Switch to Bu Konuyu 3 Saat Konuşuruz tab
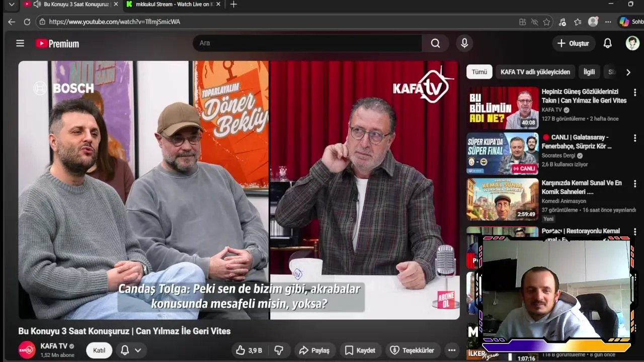This screenshot has height=362, width=644. [x=71, y=4]
